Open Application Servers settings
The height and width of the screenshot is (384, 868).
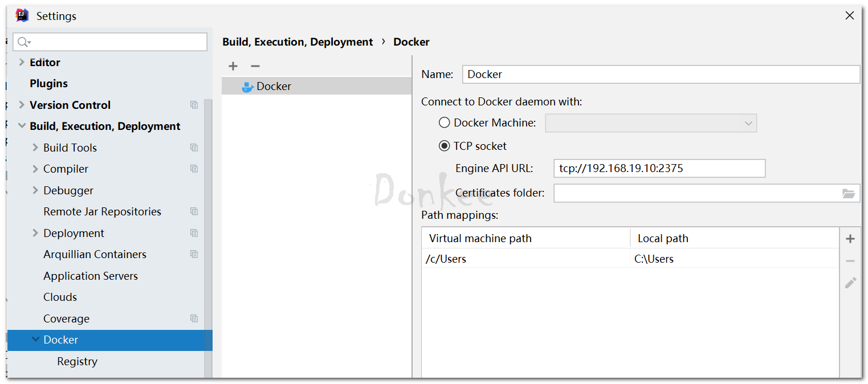[91, 276]
